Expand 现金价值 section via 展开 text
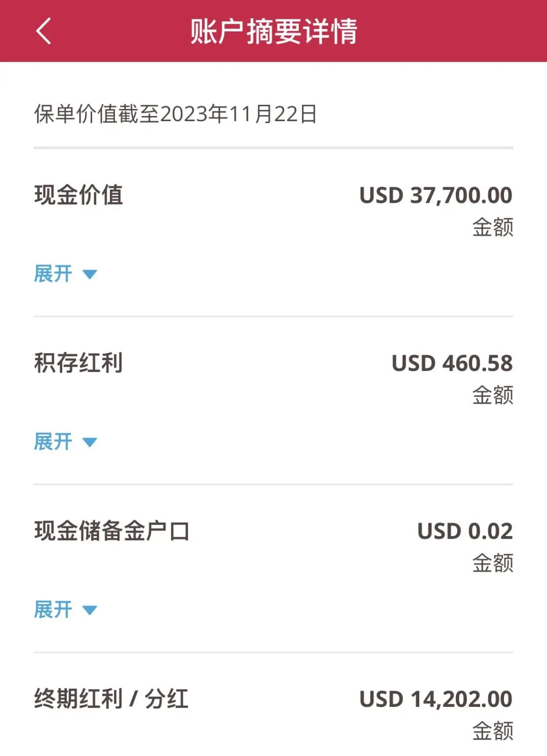 pyautogui.click(x=53, y=274)
